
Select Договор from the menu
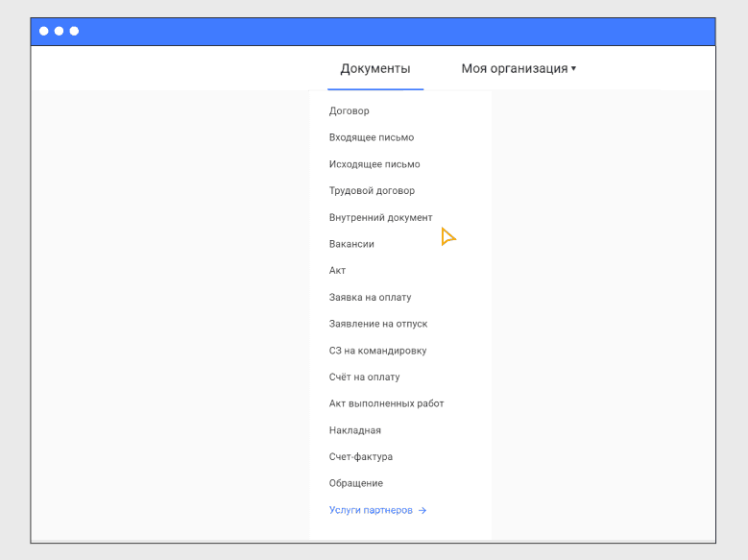(349, 110)
